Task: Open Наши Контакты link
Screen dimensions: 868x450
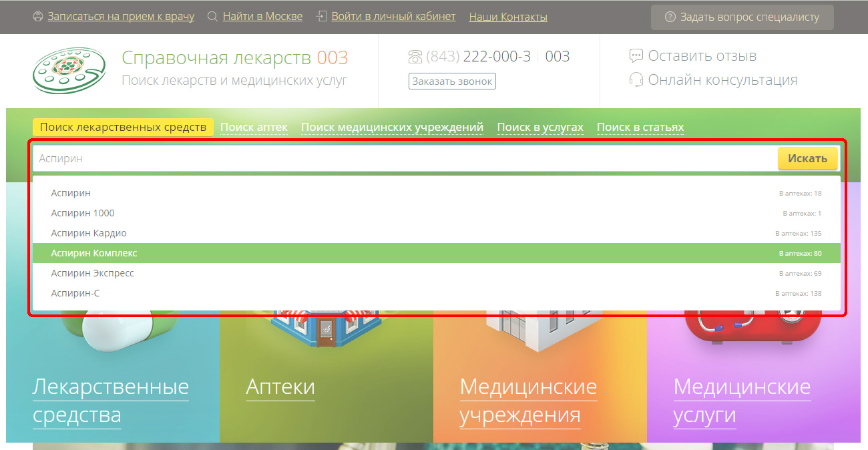Action: tap(508, 17)
